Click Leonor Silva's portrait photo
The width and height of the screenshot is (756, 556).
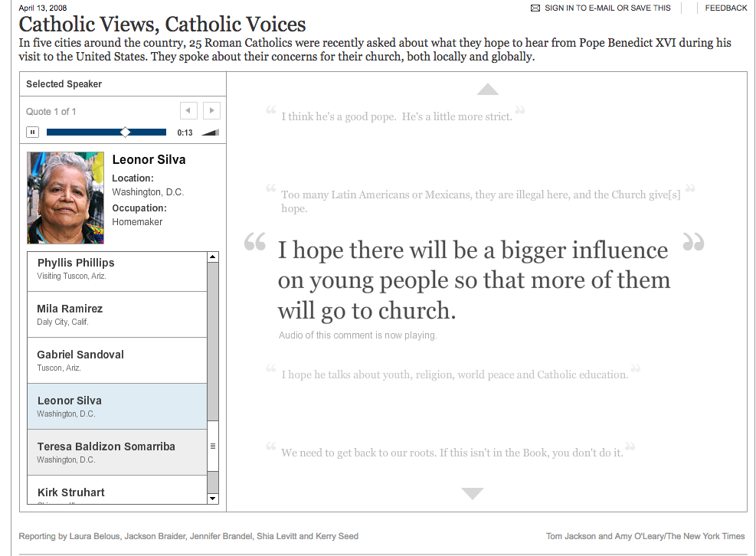click(65, 198)
